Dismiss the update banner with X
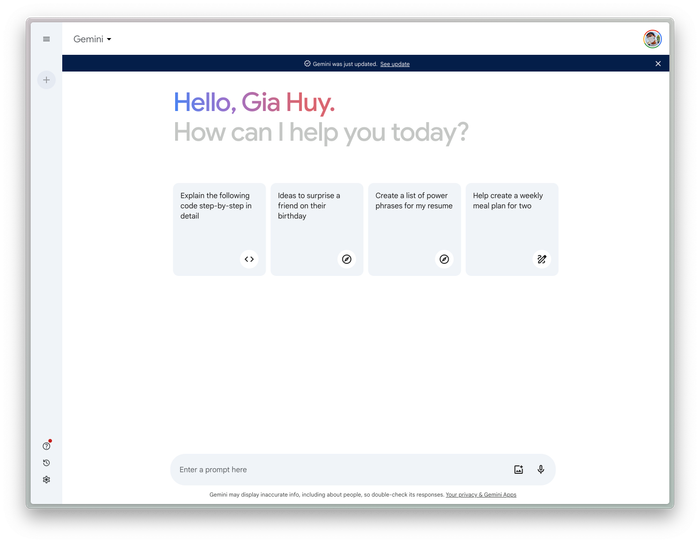The width and height of the screenshot is (700, 543). (658, 63)
